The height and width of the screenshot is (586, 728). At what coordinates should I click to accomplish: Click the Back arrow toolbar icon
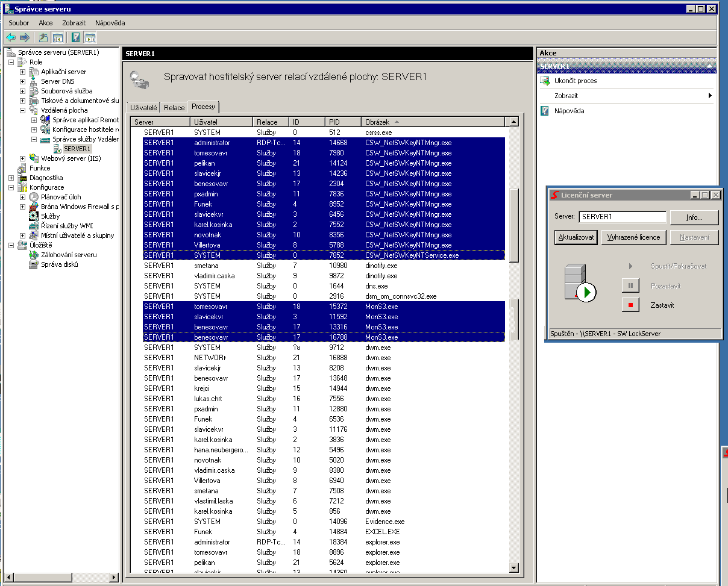click(11, 37)
